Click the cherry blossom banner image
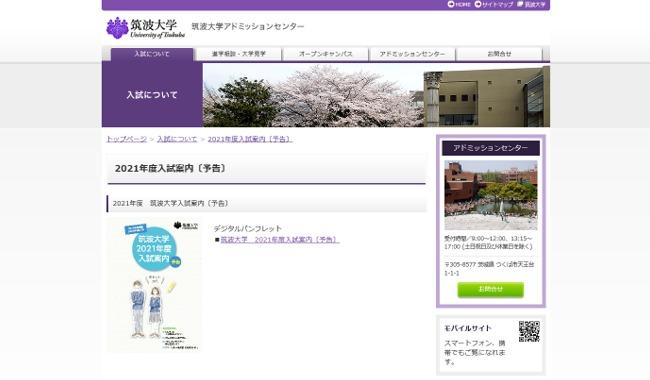 point(376,95)
